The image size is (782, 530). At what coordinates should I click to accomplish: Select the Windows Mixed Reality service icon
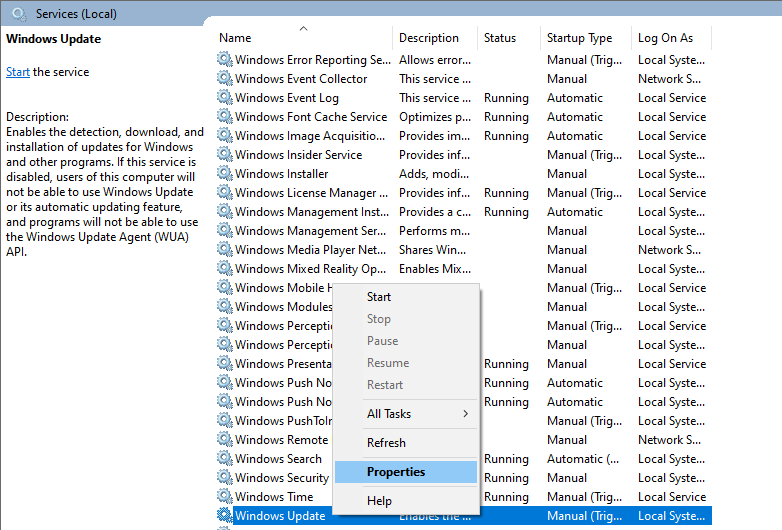coord(225,268)
